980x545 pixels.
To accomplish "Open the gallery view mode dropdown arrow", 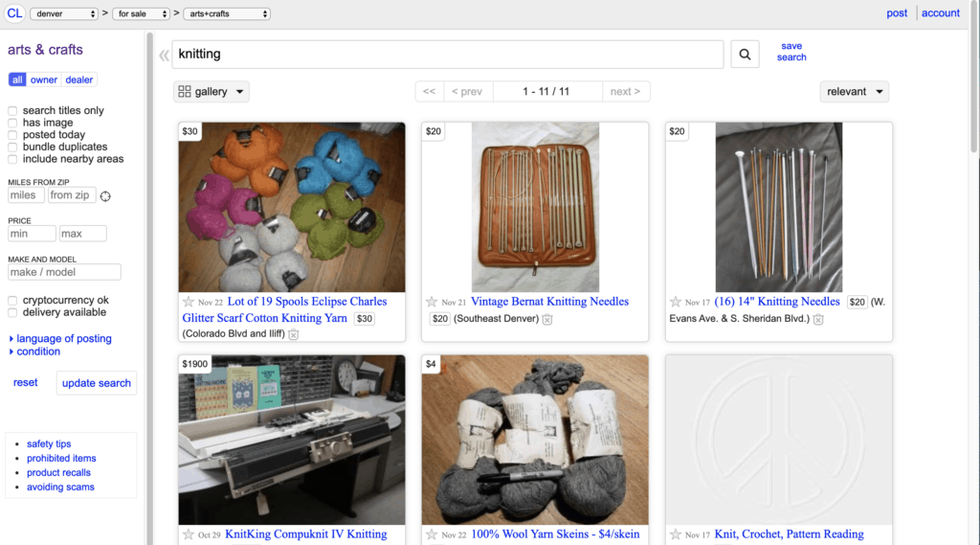I will pyautogui.click(x=240, y=91).
